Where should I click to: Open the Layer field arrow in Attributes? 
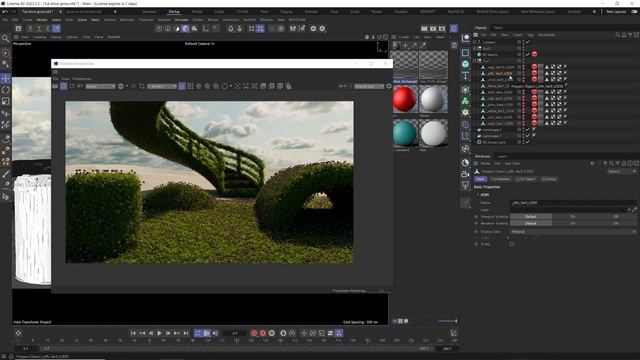(629, 210)
